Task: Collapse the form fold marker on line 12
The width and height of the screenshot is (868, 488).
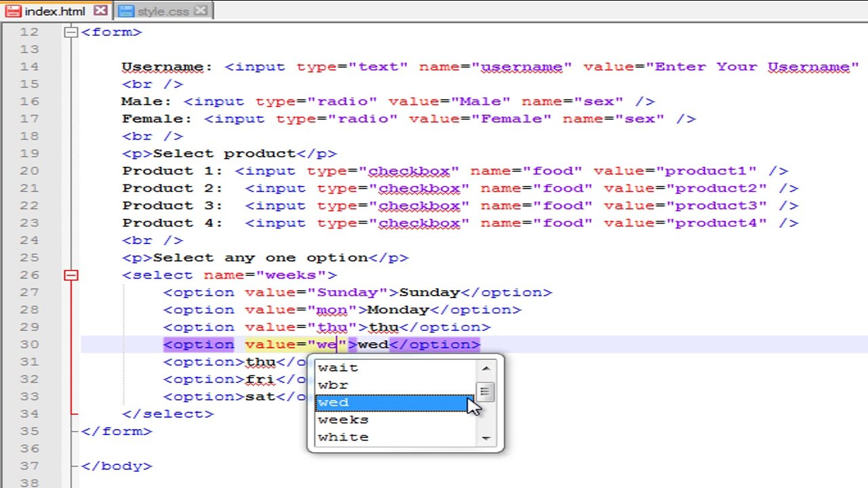Action: point(71,32)
